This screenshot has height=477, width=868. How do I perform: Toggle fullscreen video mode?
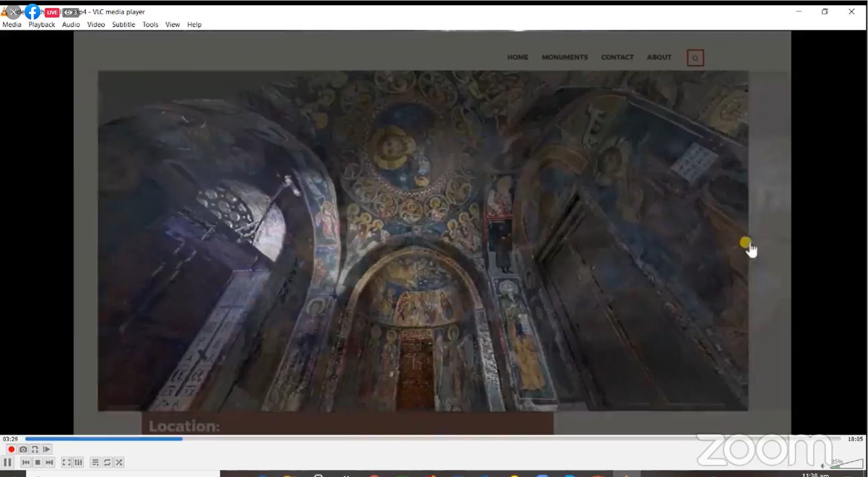(66, 463)
